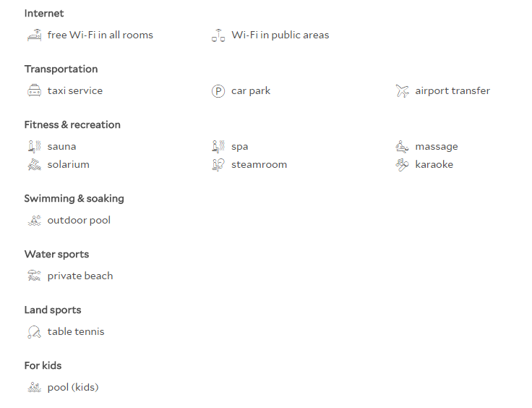Click the sauna icon
This screenshot has height=408, width=532.
(34, 146)
